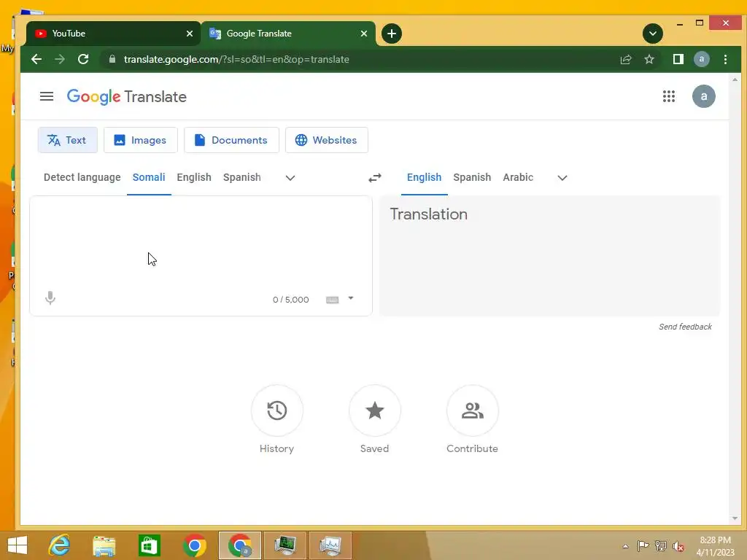This screenshot has height=560, width=747.
Task: Open Contribute community icon
Action: click(x=472, y=411)
